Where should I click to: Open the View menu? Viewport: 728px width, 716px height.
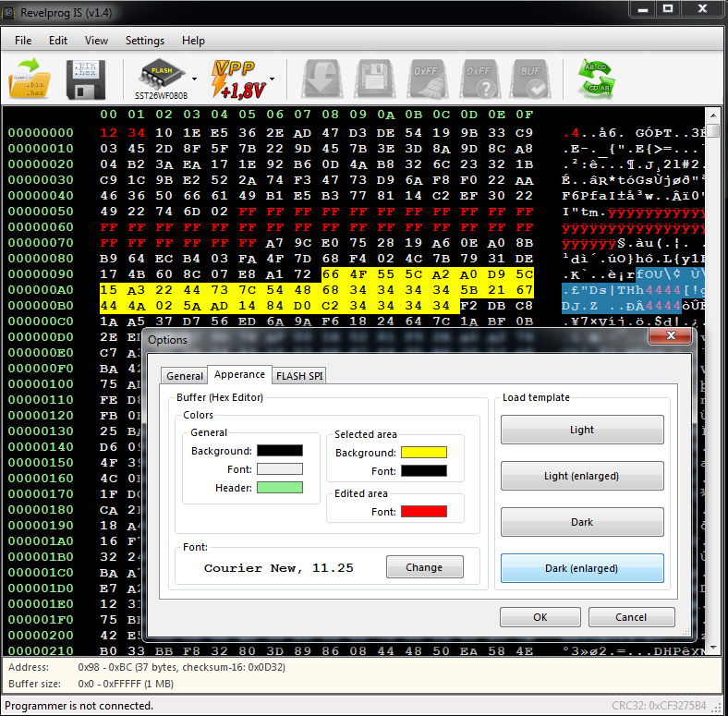[96, 41]
